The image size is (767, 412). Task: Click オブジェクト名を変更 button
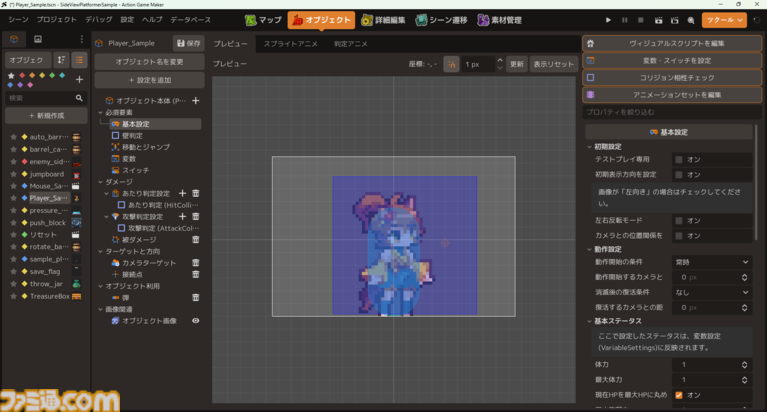tap(149, 62)
